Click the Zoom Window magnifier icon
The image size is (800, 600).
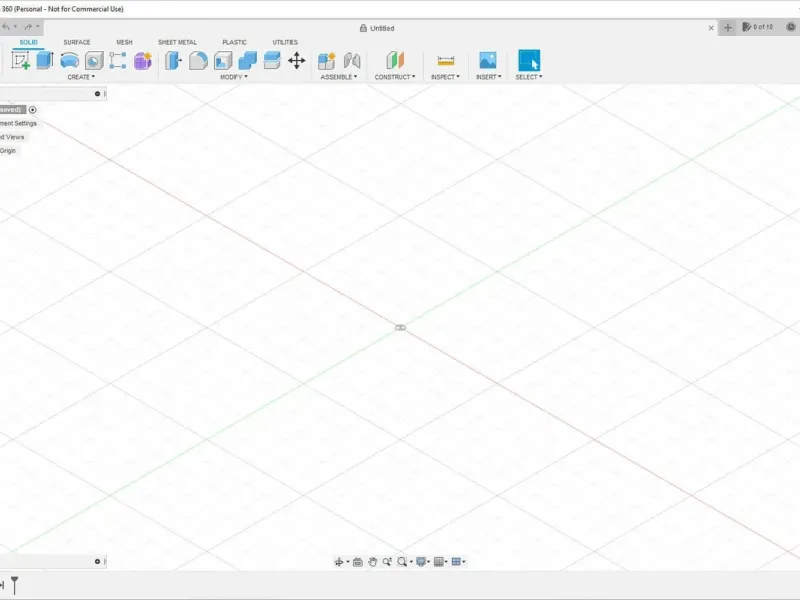pyautogui.click(x=402, y=562)
